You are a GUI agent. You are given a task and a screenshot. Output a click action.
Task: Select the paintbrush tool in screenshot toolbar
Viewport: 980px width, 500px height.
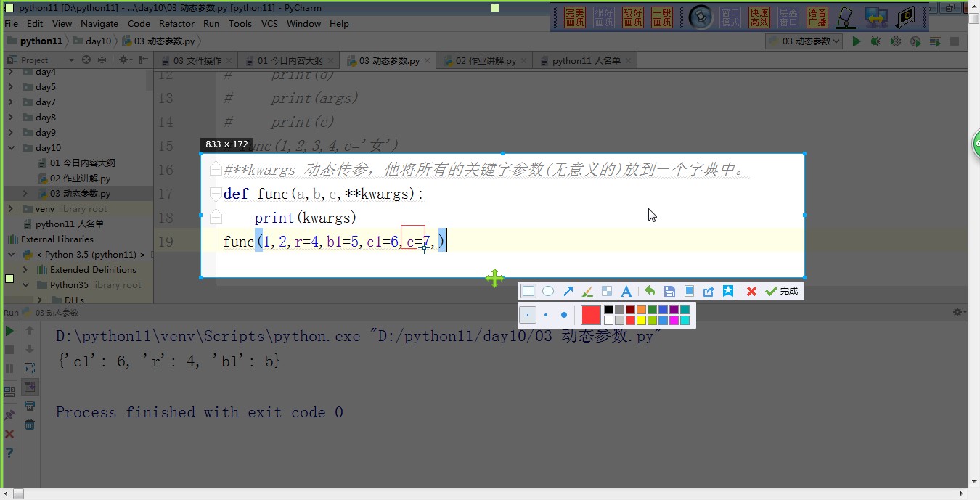pyautogui.click(x=588, y=291)
